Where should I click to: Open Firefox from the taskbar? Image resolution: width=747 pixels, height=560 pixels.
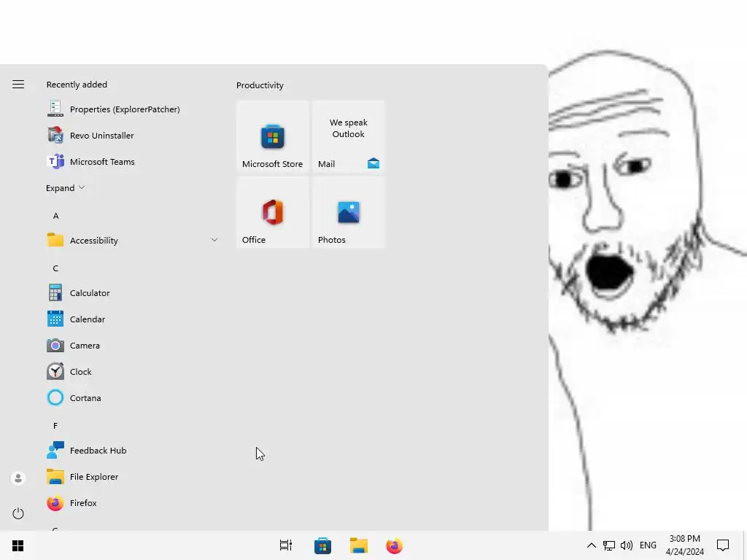pos(395,545)
